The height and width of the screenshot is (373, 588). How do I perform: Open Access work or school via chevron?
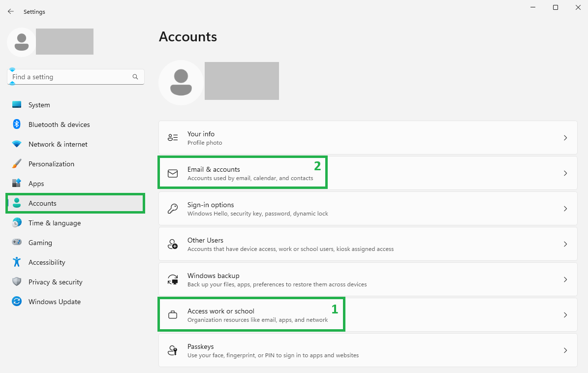[x=565, y=315]
